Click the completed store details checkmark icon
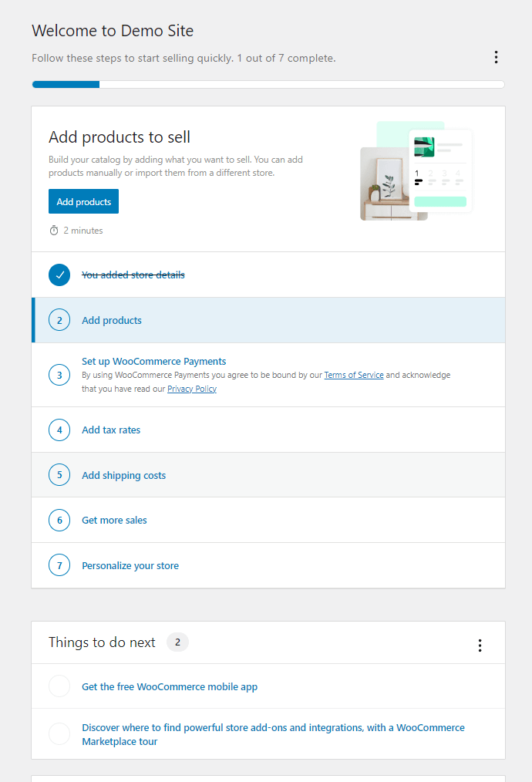 [x=59, y=275]
